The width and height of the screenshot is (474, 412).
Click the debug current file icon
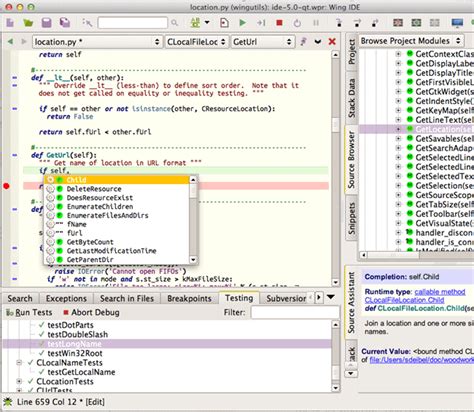[x=224, y=23]
